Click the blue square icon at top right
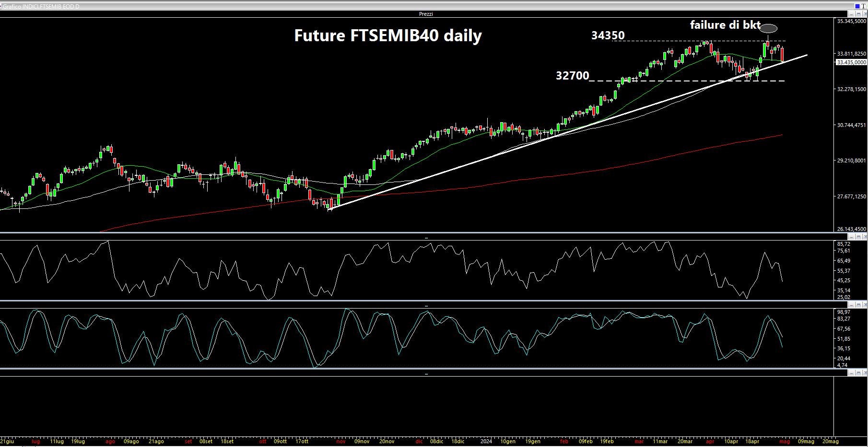Screen dimensions: 868x447 [857, 6]
